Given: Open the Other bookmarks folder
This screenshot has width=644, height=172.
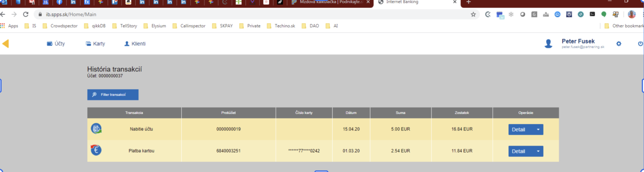Looking at the screenshot, I should pos(624,26).
